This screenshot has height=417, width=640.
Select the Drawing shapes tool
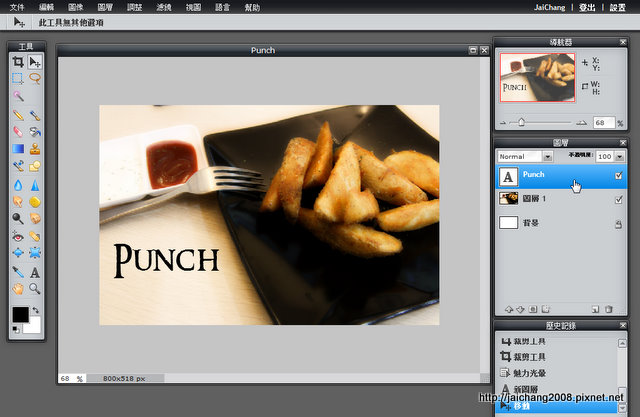tap(35, 166)
